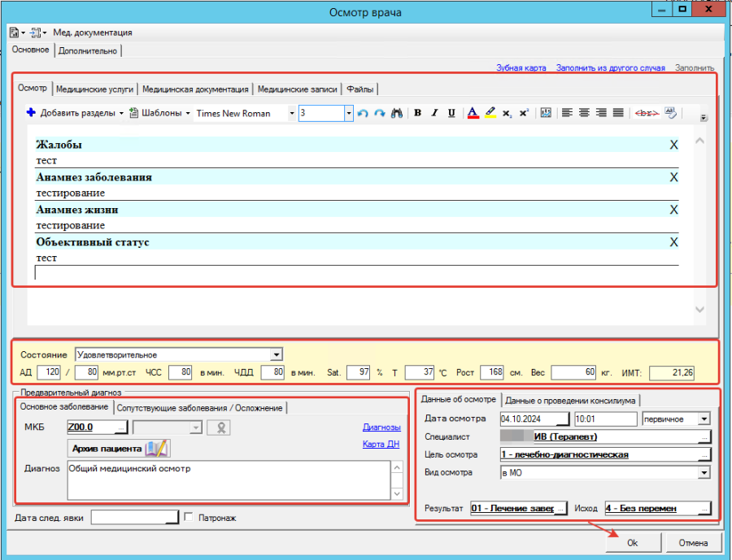This screenshot has height=560, width=732.
Task: Remove the Анамнез заболевания section with its X
Action: click(673, 177)
